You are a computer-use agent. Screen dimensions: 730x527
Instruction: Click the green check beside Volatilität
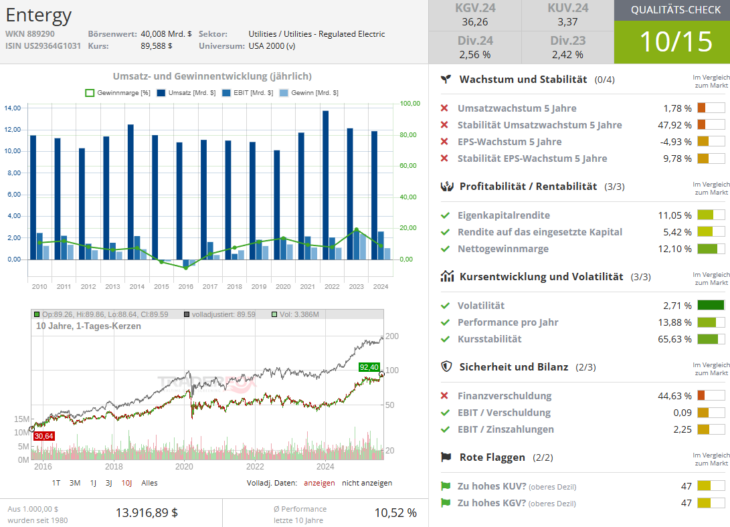445,305
